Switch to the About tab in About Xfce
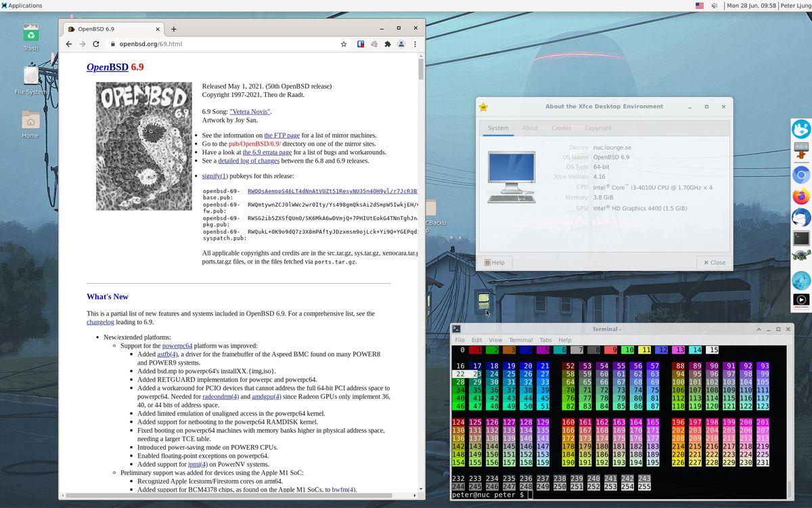This screenshot has height=508, width=812. [530, 128]
